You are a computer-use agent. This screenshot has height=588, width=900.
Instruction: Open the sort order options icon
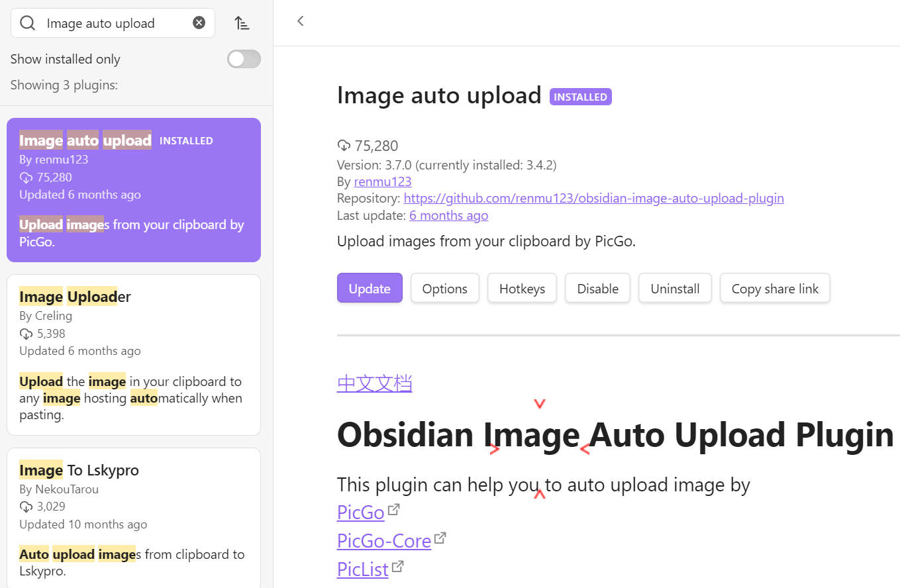[242, 23]
